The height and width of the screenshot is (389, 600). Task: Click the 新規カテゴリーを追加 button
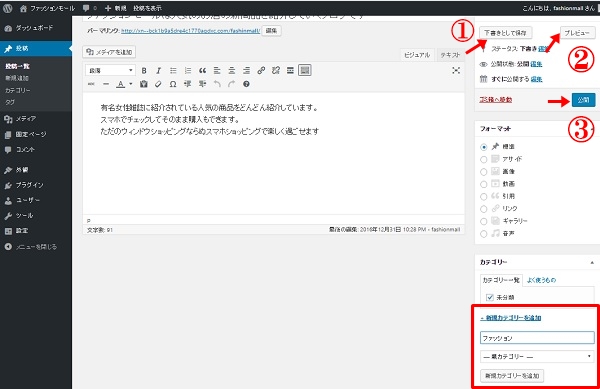[512, 376]
